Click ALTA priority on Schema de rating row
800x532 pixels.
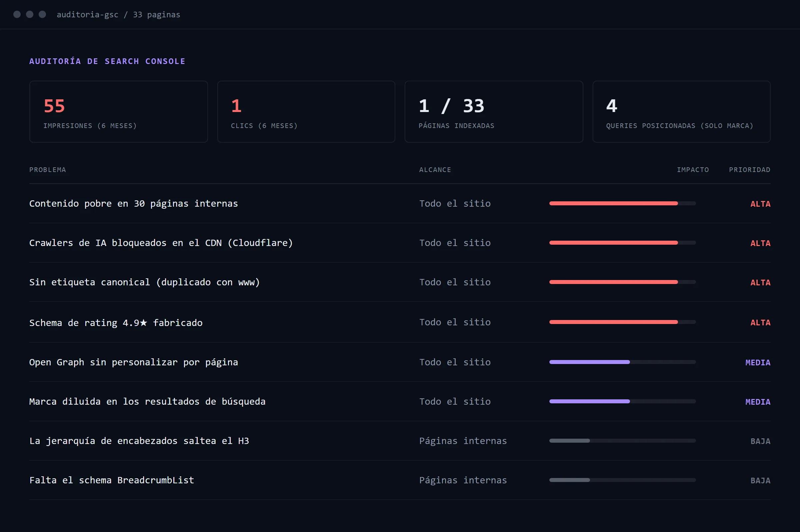pos(760,323)
